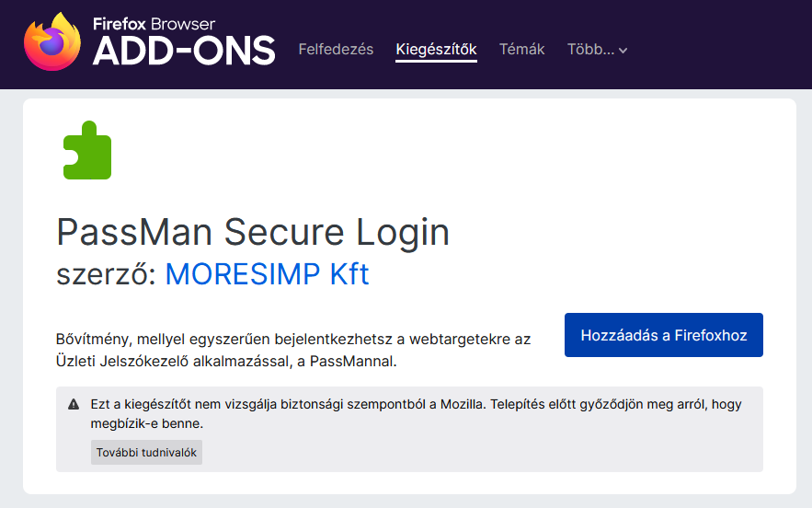Click the gray page background below the card
This screenshot has width=812, height=508.
[406, 502]
